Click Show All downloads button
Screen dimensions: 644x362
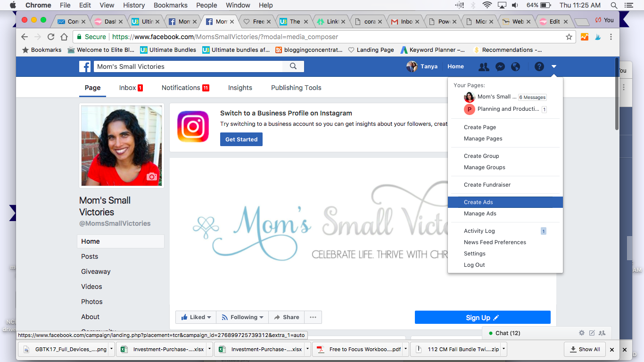(585, 349)
